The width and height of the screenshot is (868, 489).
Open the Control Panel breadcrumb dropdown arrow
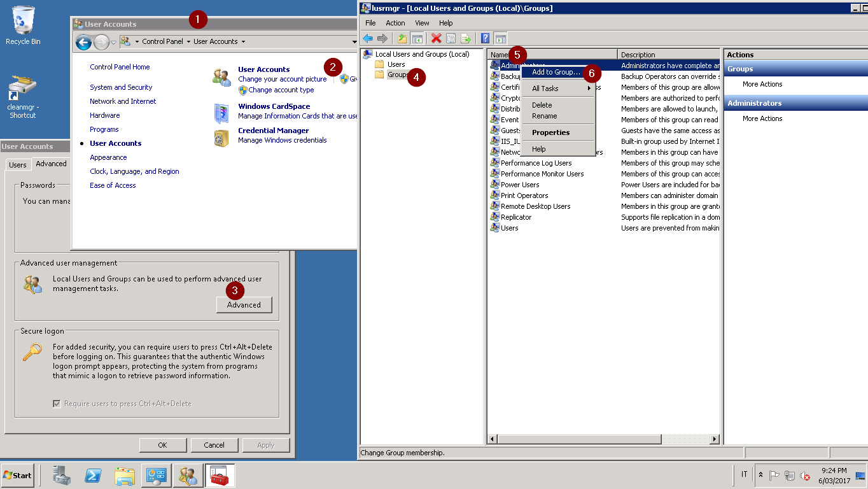[x=188, y=41]
